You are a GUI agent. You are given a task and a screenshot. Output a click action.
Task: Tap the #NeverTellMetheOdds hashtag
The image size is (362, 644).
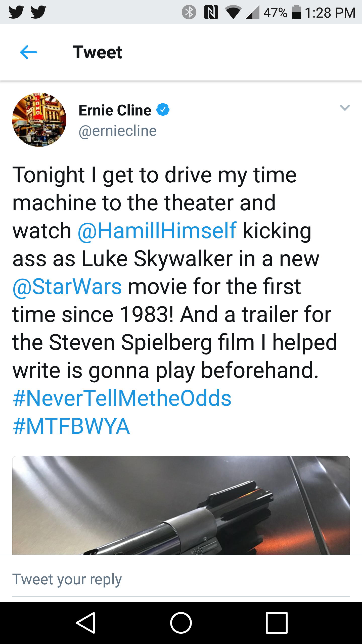coord(122,398)
